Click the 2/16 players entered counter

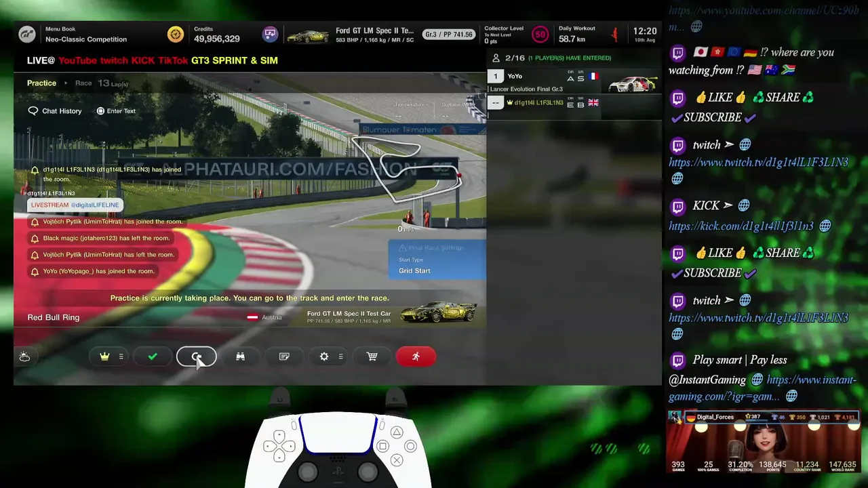point(515,58)
